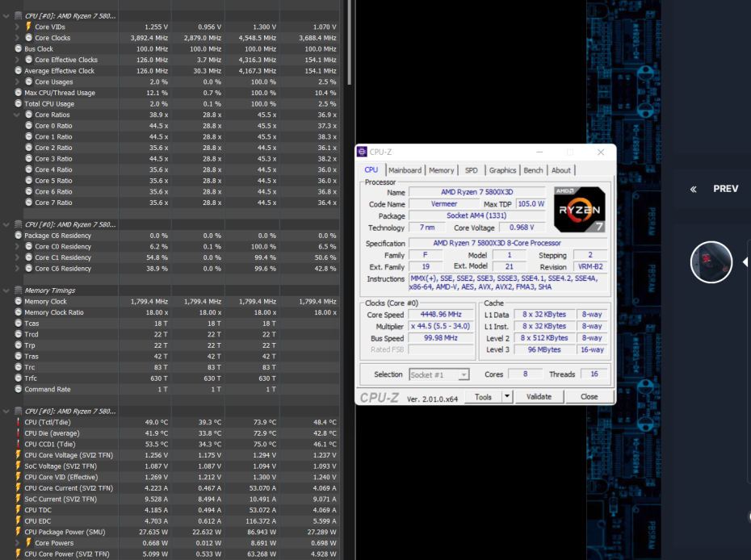Click the Max CPU/Thread Usage sensor icon
Image resolution: width=751 pixels, height=560 pixels.
point(19,92)
